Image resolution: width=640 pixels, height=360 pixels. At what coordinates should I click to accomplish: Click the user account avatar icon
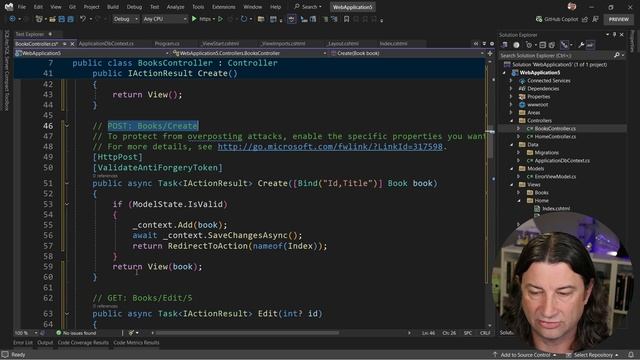tap(571, 7)
